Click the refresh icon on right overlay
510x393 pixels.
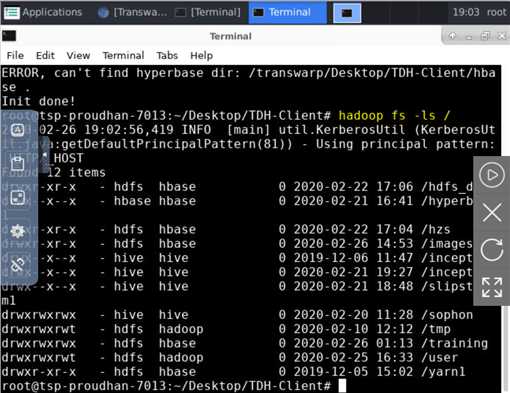(492, 250)
